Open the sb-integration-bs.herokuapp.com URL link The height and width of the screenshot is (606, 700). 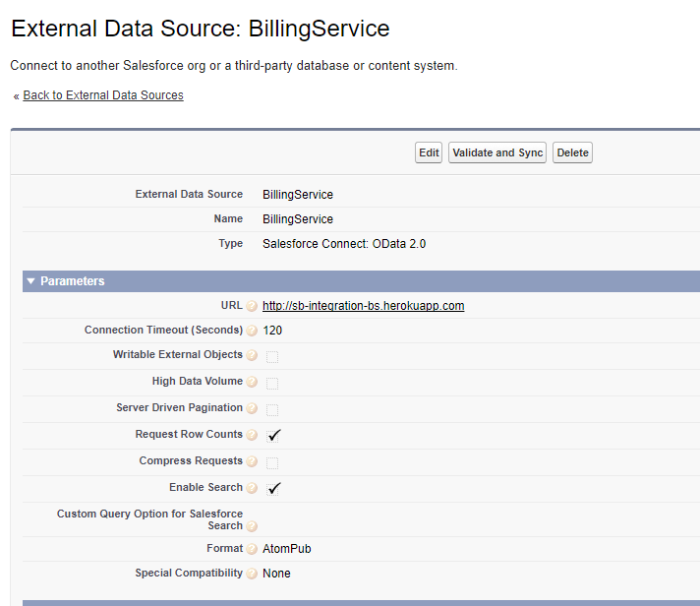pos(363,306)
